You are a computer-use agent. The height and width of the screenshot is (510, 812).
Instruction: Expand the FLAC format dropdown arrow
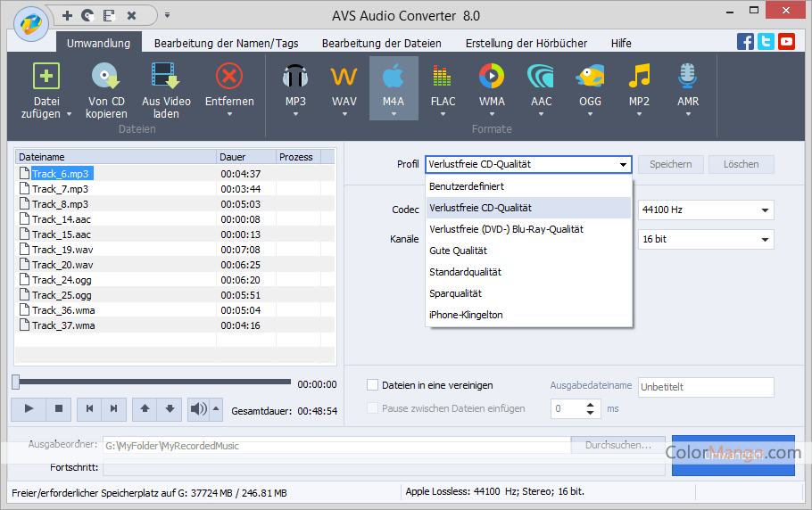click(x=443, y=114)
